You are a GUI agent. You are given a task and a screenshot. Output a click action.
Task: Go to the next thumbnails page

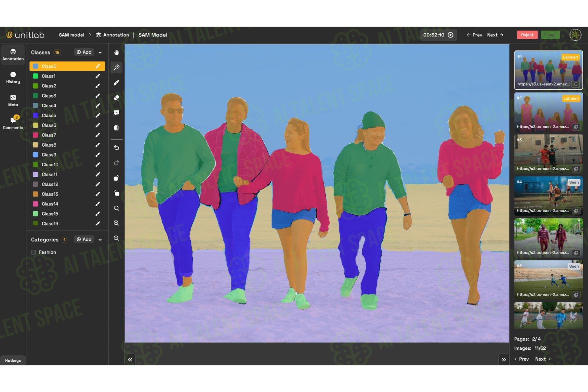[543, 359]
